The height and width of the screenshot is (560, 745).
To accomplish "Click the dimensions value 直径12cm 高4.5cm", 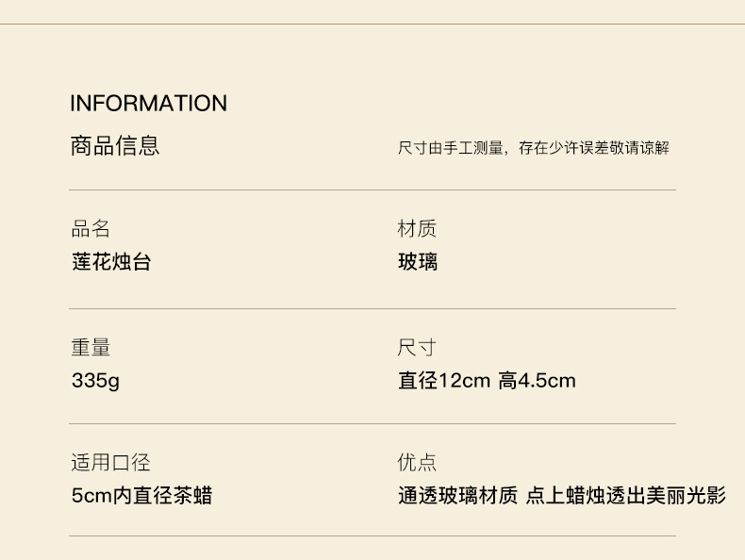I will (x=487, y=381).
